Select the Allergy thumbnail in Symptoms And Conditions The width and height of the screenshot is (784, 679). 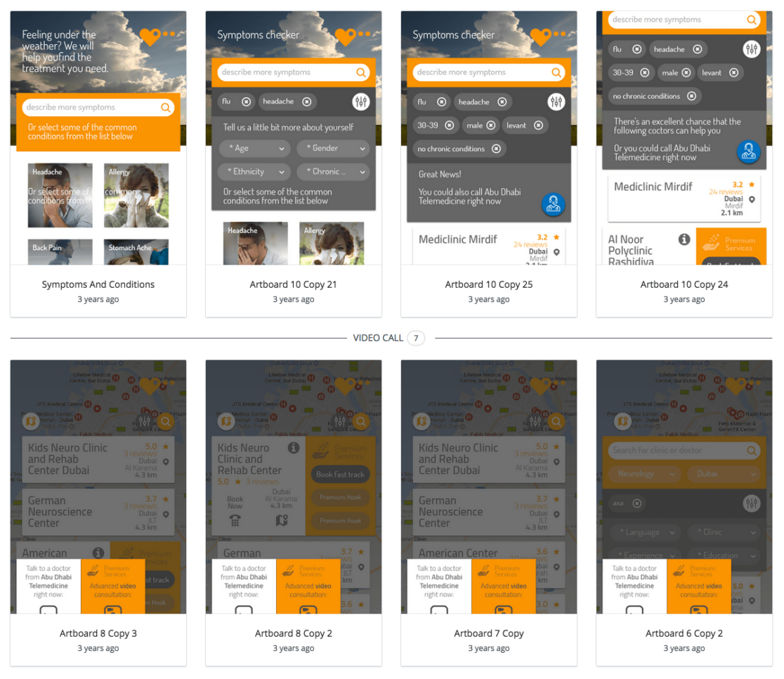pos(136,195)
